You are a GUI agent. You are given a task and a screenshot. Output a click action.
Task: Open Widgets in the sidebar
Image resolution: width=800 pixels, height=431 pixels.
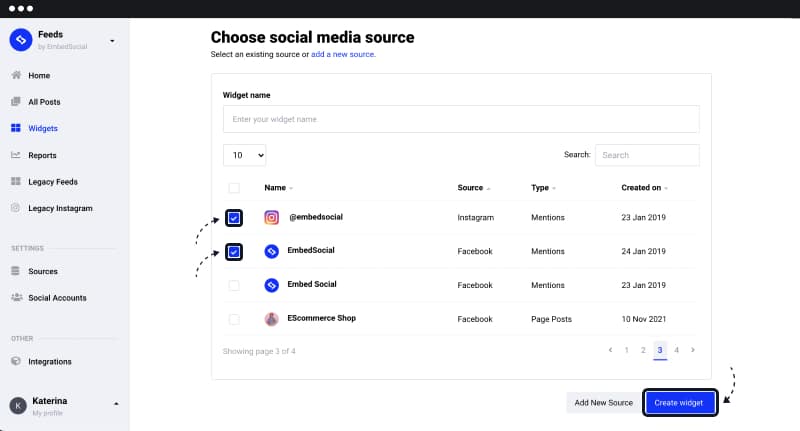point(43,129)
